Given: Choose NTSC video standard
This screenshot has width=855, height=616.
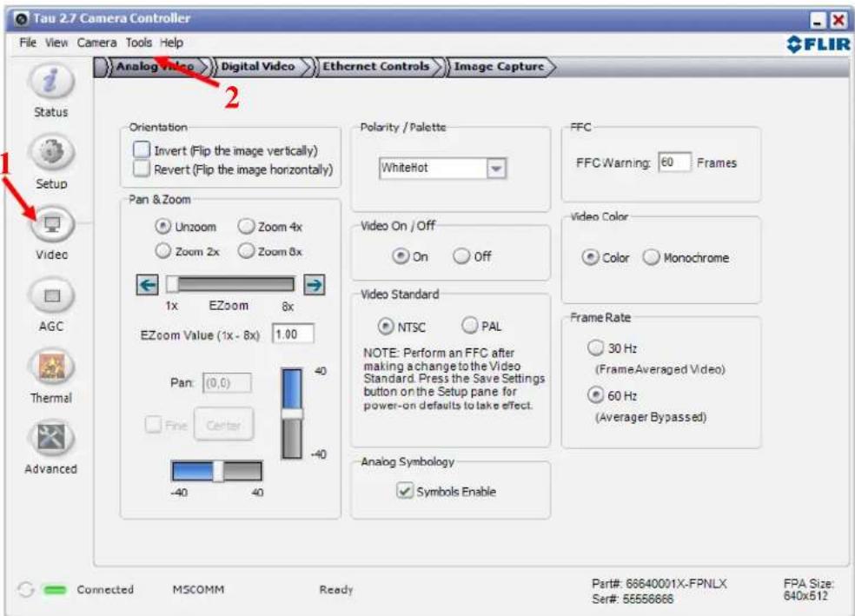Looking at the screenshot, I should tap(386, 326).
